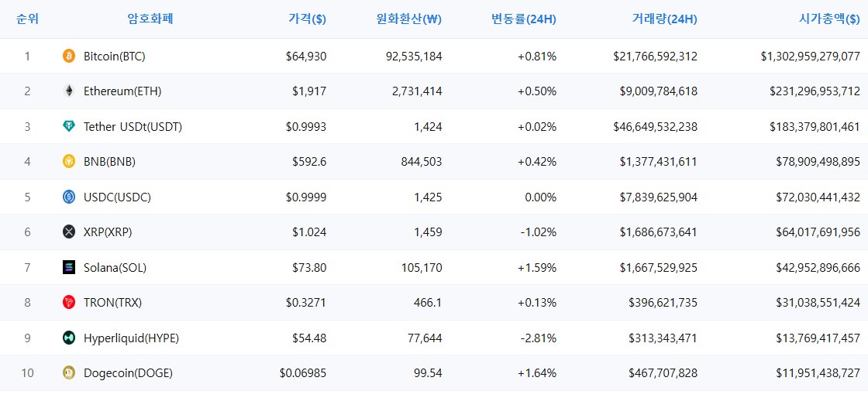Click market cap $78,909,498,895

(x=818, y=161)
